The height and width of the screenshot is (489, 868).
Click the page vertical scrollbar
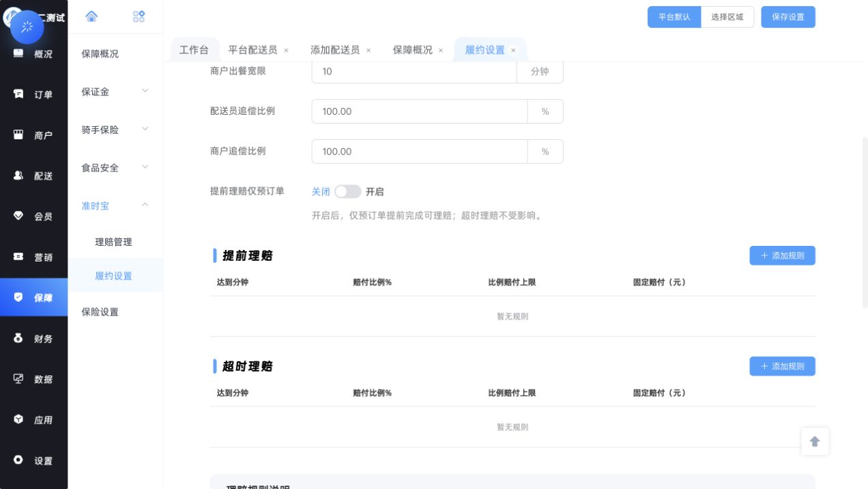865,222
